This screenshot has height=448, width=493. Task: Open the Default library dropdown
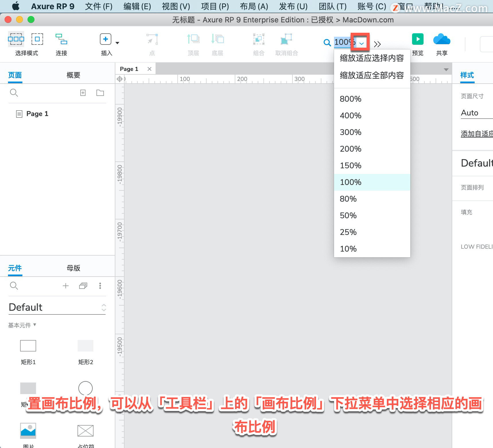pos(57,307)
